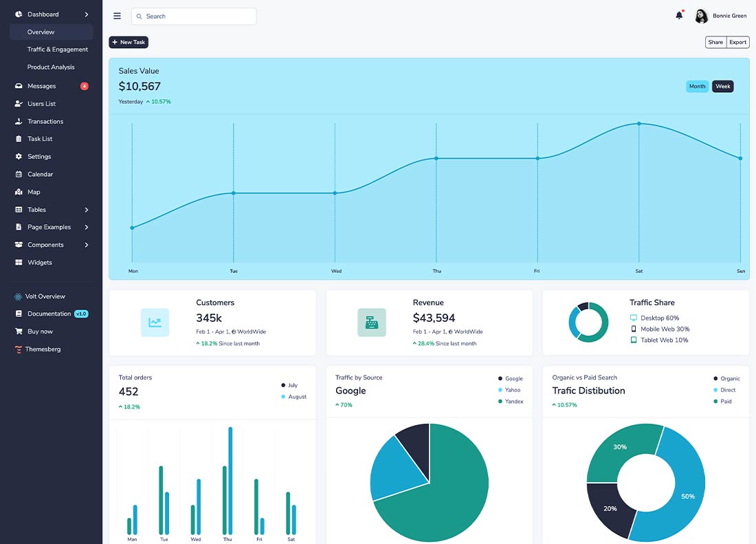Select Product Analysis menu item
Screen dimensions: 756x544
(x=51, y=67)
